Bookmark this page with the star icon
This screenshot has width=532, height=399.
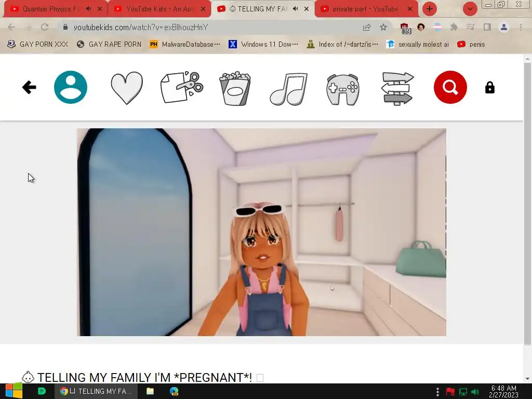[383, 27]
